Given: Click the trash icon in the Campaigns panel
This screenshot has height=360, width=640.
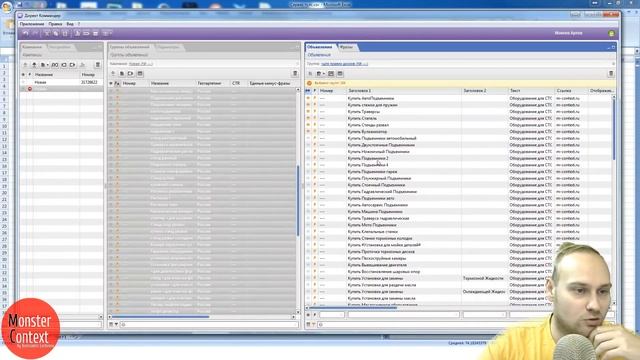Looking at the screenshot, I should (98, 65).
